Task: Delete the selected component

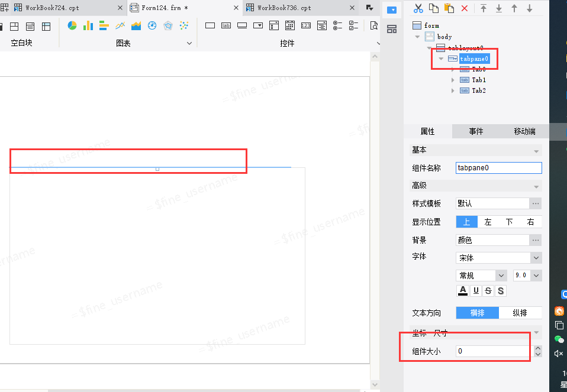Action: 465,8
